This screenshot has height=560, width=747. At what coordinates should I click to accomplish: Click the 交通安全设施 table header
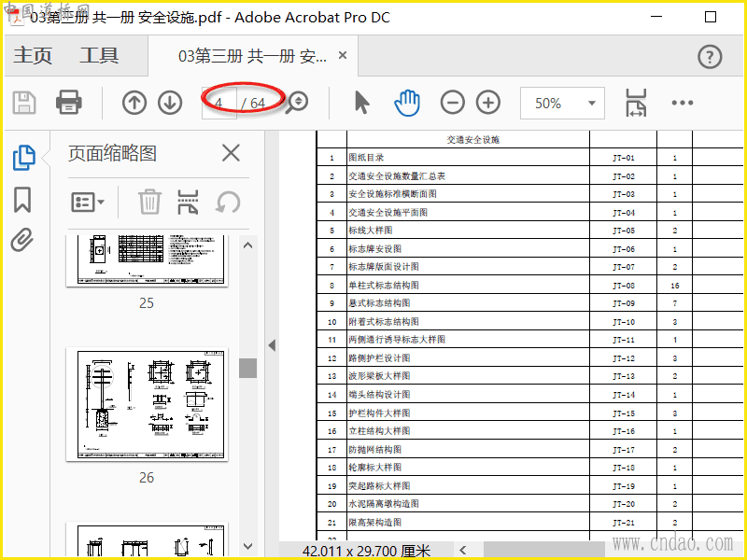point(473,139)
